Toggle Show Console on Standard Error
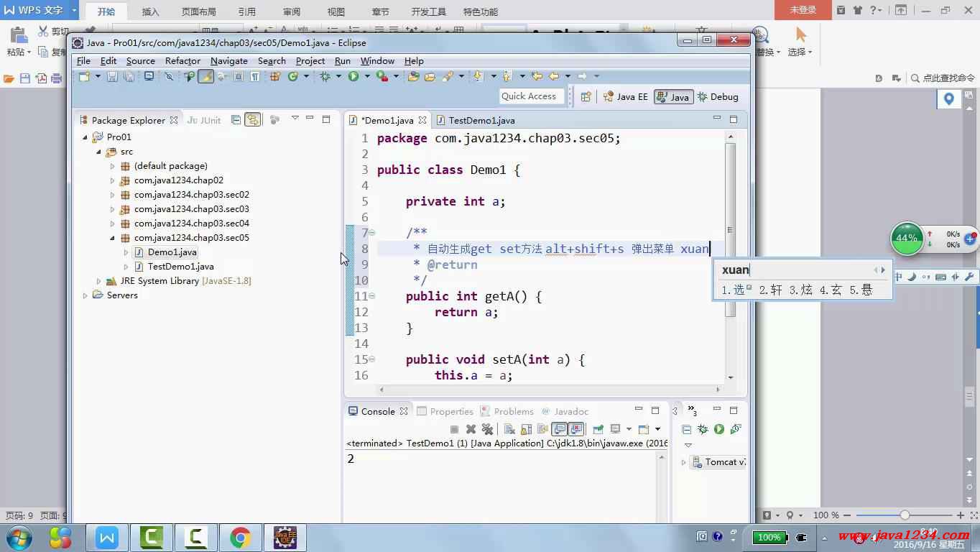The image size is (980, 552). pyautogui.click(x=576, y=429)
